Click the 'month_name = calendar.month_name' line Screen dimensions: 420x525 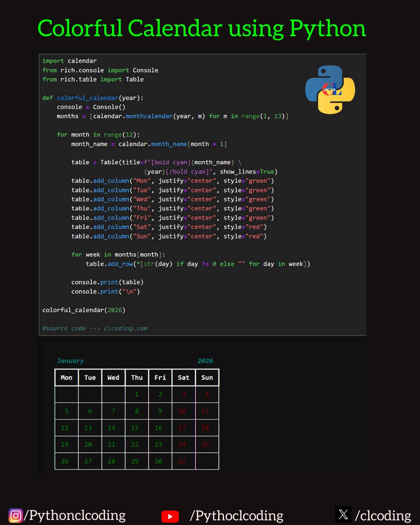(x=149, y=144)
